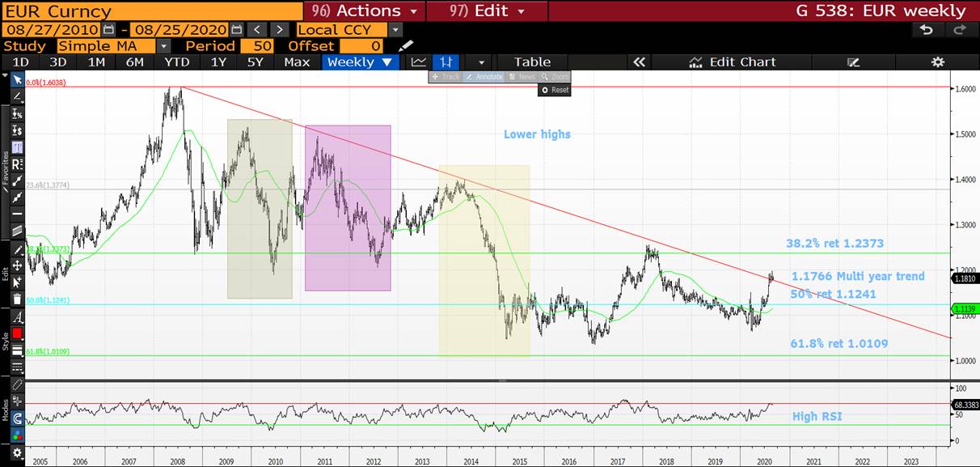Image resolution: width=980 pixels, height=467 pixels.
Task: Expand the Simple MA study dropdown
Action: [164, 46]
